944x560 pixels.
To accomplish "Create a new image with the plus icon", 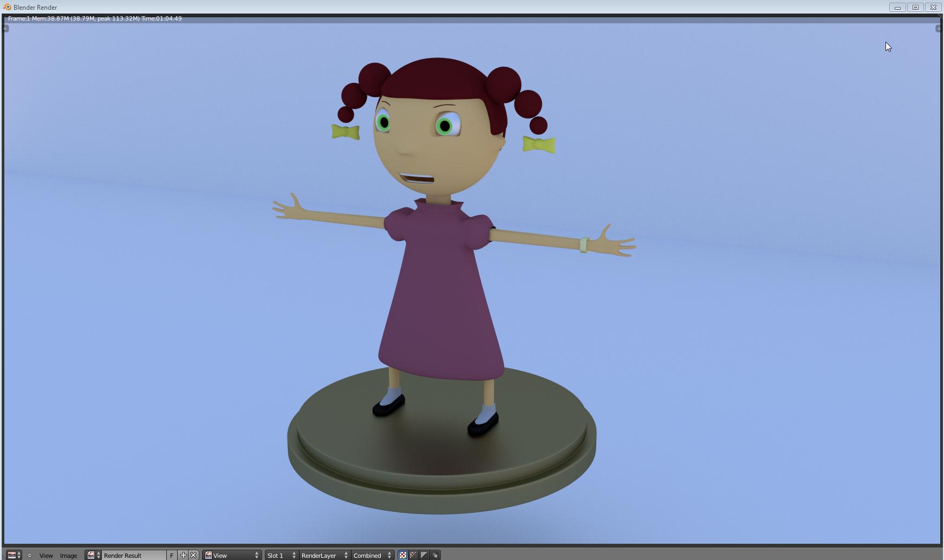I will click(183, 555).
